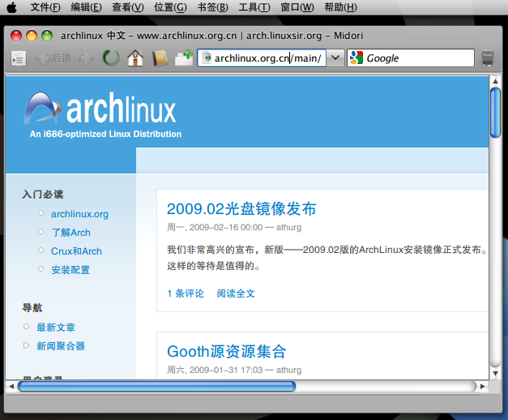This screenshot has height=420, width=508.
Task: Open the 窗口(W) menu
Action: (x=297, y=7)
